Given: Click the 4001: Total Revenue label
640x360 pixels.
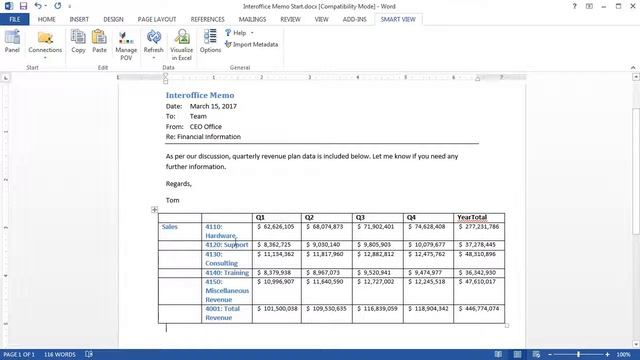Looking at the screenshot, I should click(222, 313).
